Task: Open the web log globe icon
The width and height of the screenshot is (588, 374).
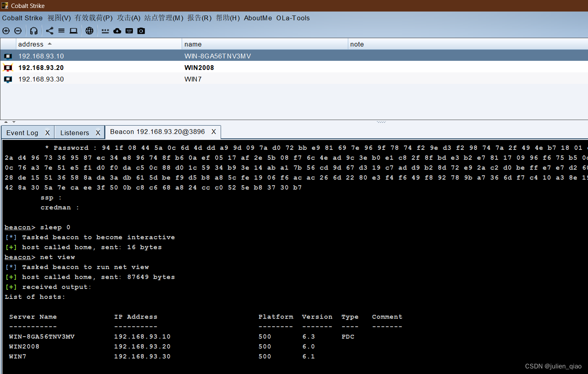Action: pos(89,31)
